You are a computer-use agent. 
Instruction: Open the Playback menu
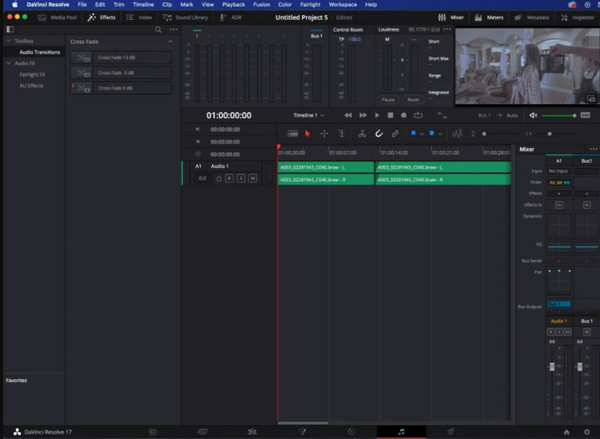coord(233,5)
